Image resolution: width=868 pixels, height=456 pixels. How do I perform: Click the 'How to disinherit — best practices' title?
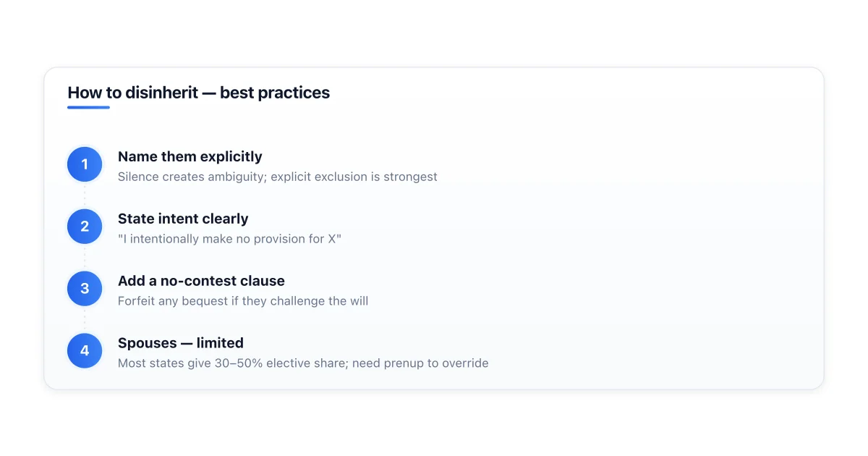click(198, 93)
